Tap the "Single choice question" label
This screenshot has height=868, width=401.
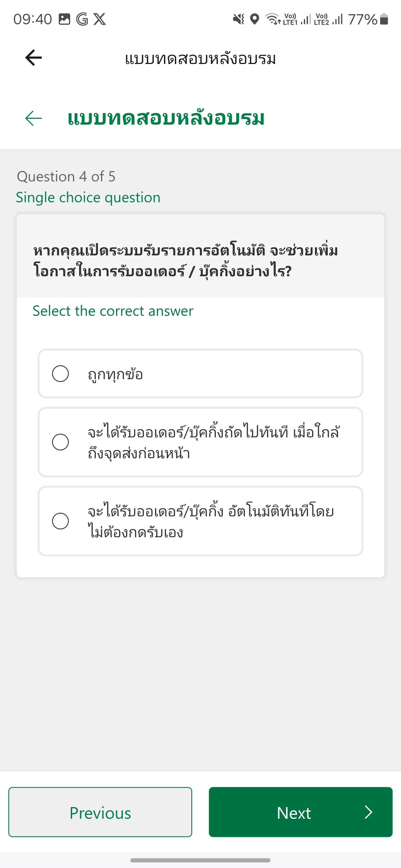88,198
